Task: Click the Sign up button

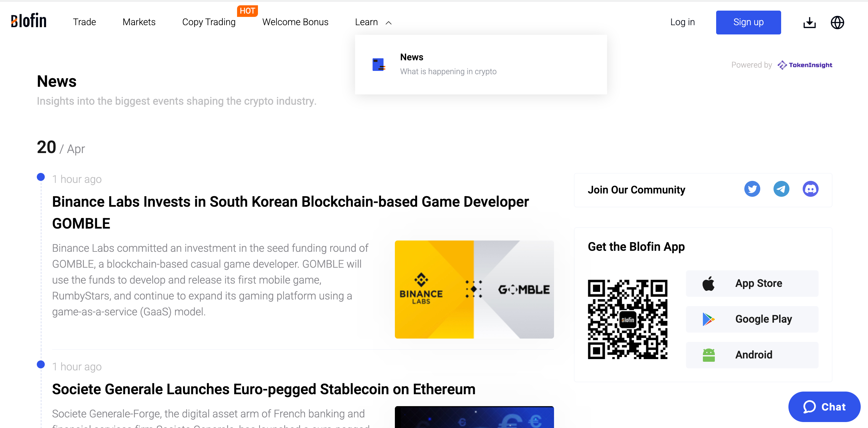Action: pyautogui.click(x=748, y=22)
